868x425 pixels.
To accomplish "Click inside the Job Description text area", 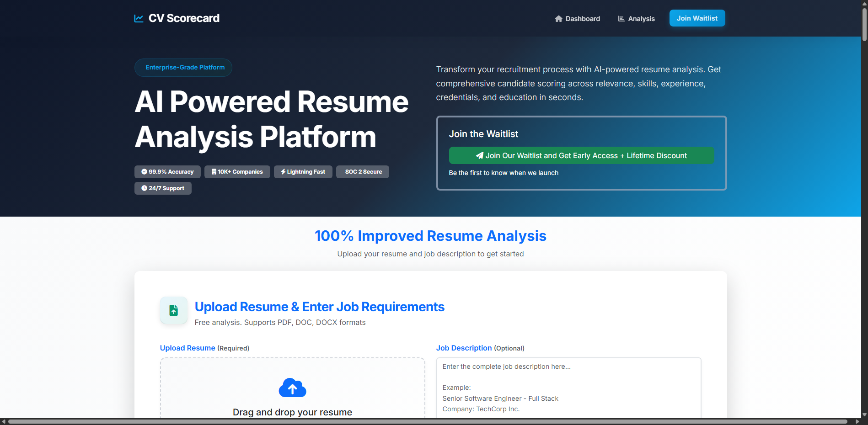I will pyautogui.click(x=568, y=388).
